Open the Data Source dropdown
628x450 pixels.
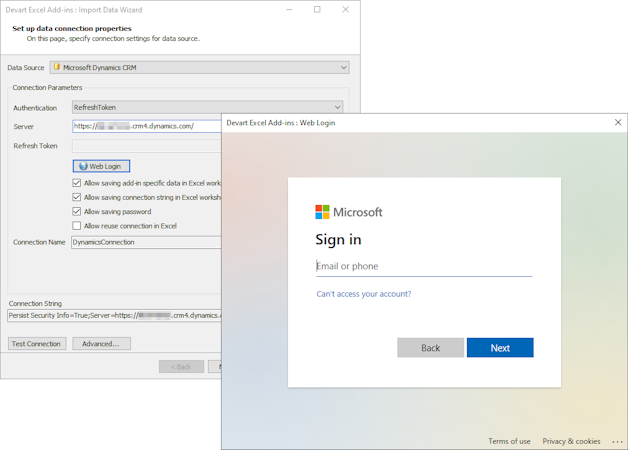click(199, 67)
